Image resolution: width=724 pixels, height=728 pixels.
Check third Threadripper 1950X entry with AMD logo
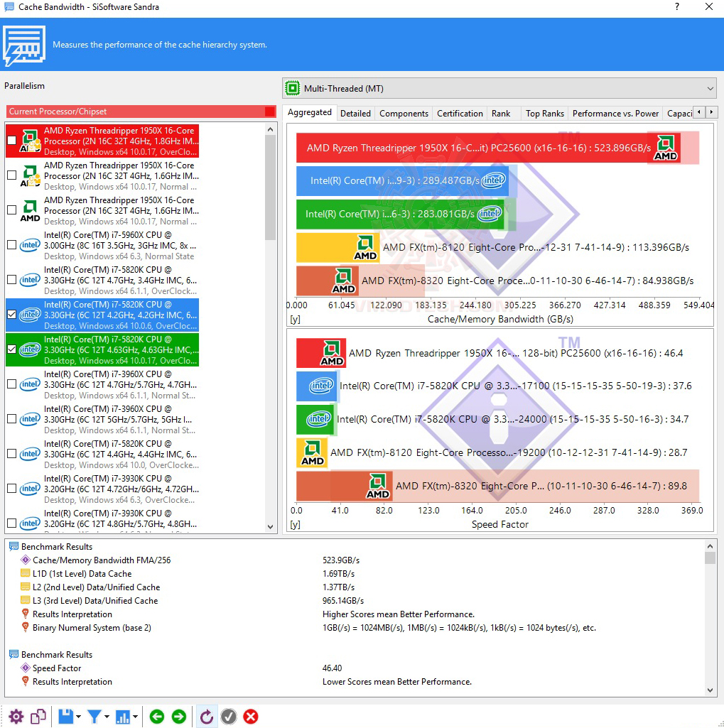(12, 210)
